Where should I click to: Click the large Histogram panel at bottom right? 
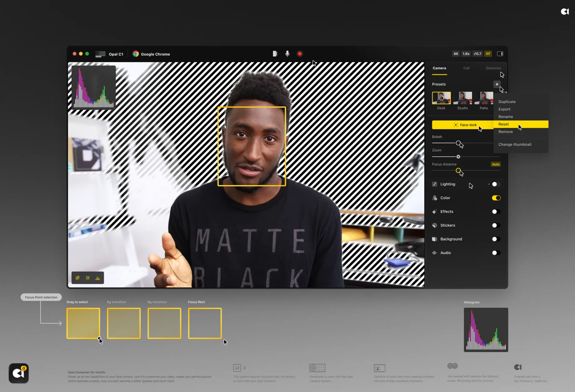tap(486, 330)
